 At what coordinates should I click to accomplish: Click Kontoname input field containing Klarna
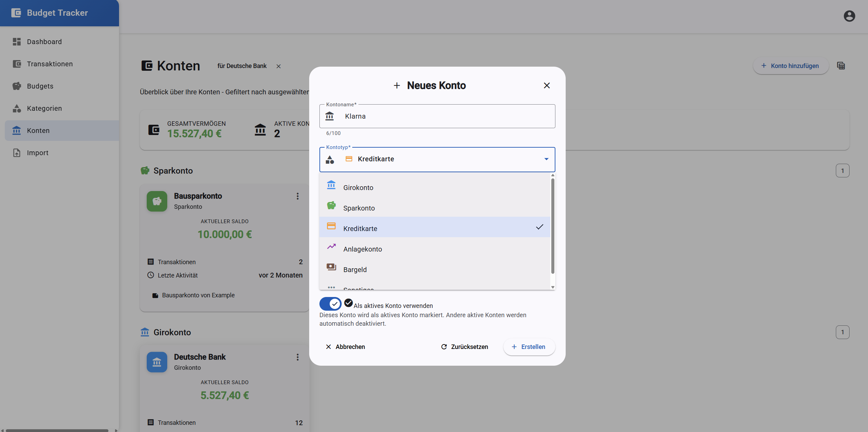(437, 116)
